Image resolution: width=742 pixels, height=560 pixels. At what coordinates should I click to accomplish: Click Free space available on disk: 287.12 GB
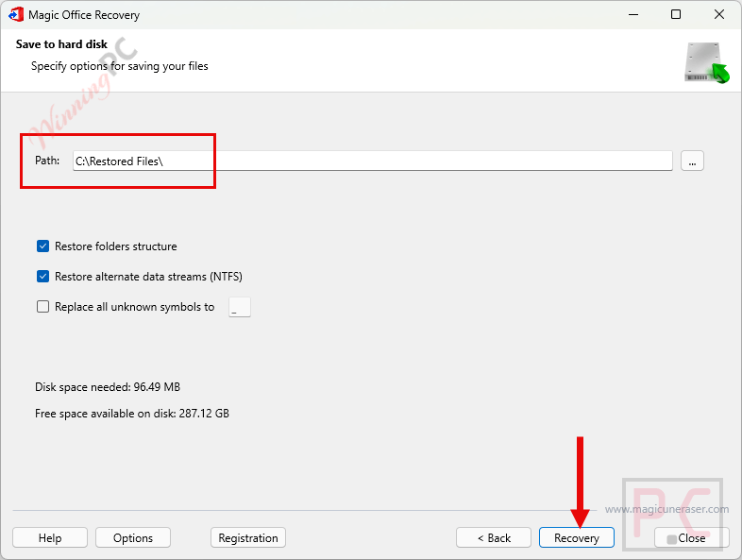click(x=132, y=414)
